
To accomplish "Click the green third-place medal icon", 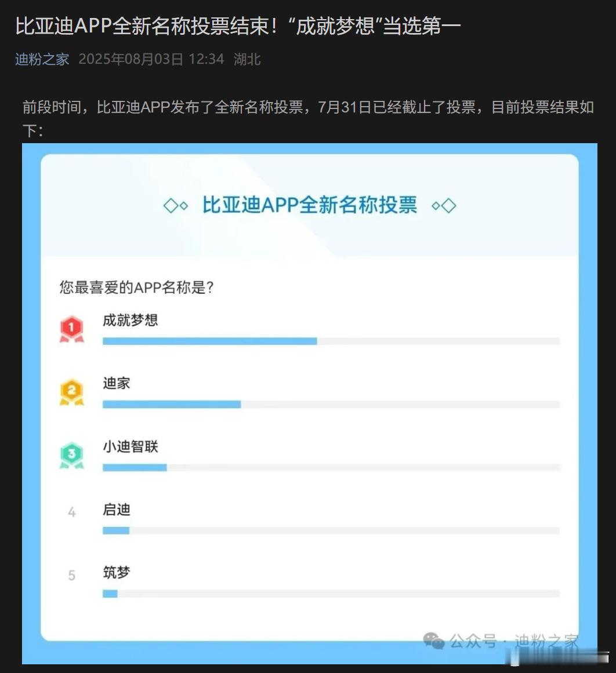I will click(71, 455).
